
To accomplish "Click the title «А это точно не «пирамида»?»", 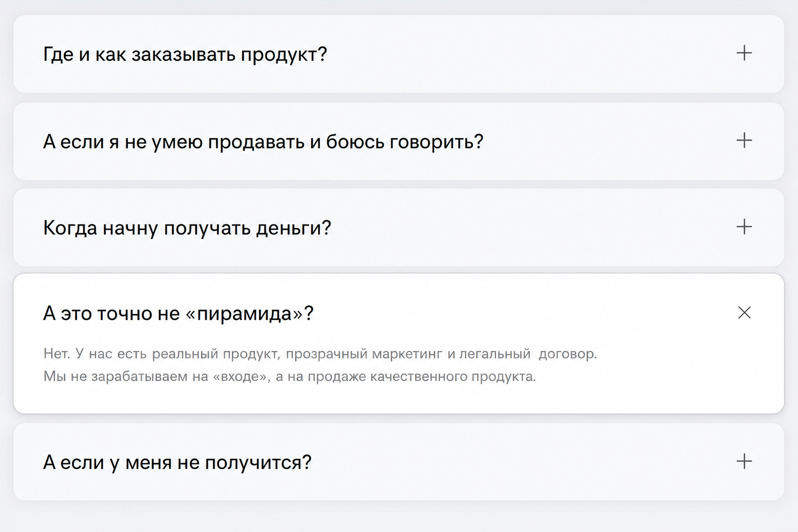I will click(178, 313).
